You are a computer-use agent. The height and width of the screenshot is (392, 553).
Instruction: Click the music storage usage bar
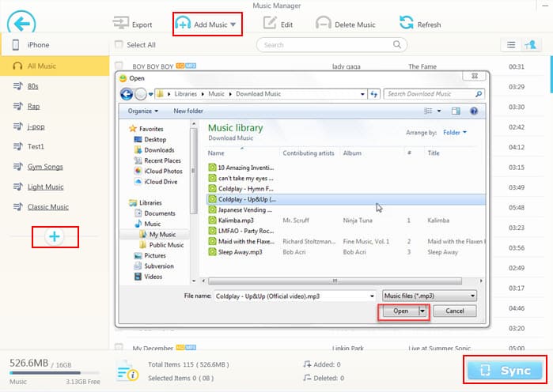[x=55, y=372]
